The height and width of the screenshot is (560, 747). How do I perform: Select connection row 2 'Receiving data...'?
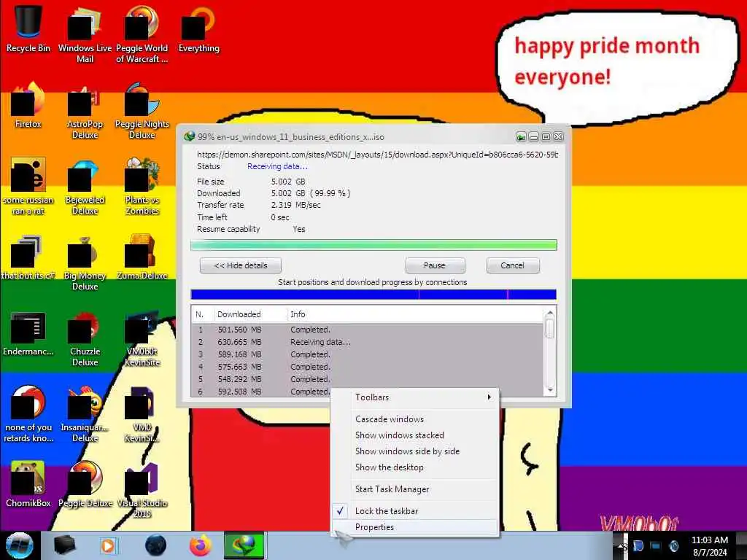(x=367, y=342)
